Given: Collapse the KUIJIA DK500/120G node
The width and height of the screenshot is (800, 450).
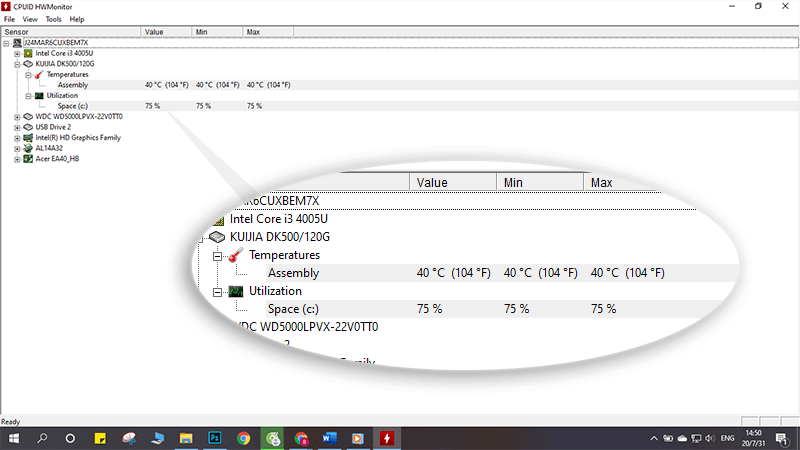Looking at the screenshot, I should pyautogui.click(x=17, y=64).
